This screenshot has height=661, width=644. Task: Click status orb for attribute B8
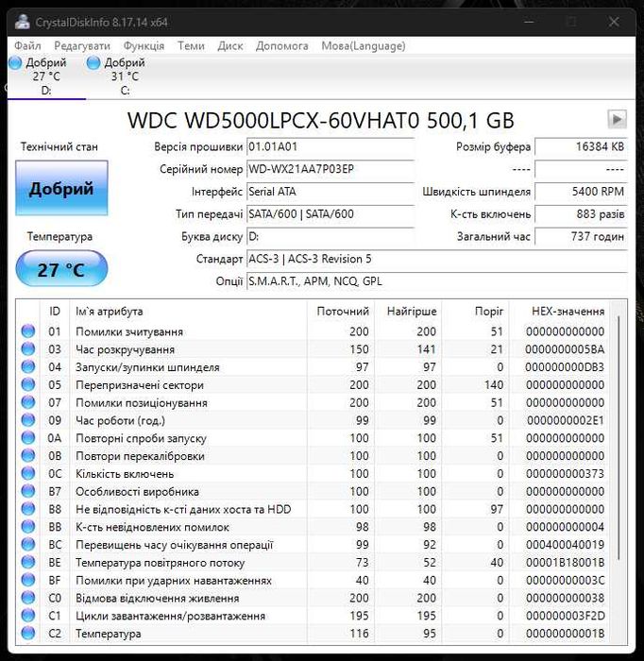(28, 508)
